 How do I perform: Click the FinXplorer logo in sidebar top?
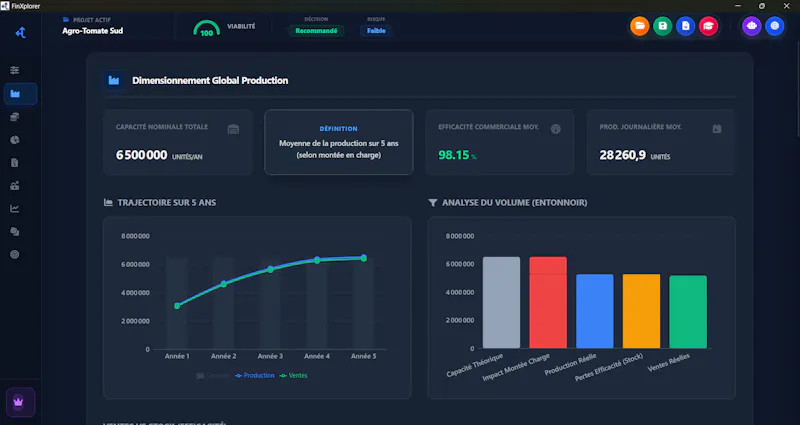20,33
